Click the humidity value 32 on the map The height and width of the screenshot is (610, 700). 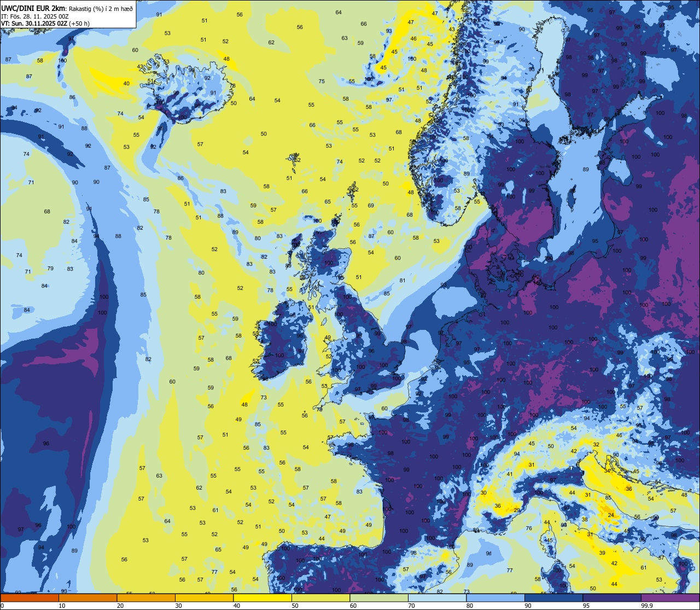click(596, 445)
